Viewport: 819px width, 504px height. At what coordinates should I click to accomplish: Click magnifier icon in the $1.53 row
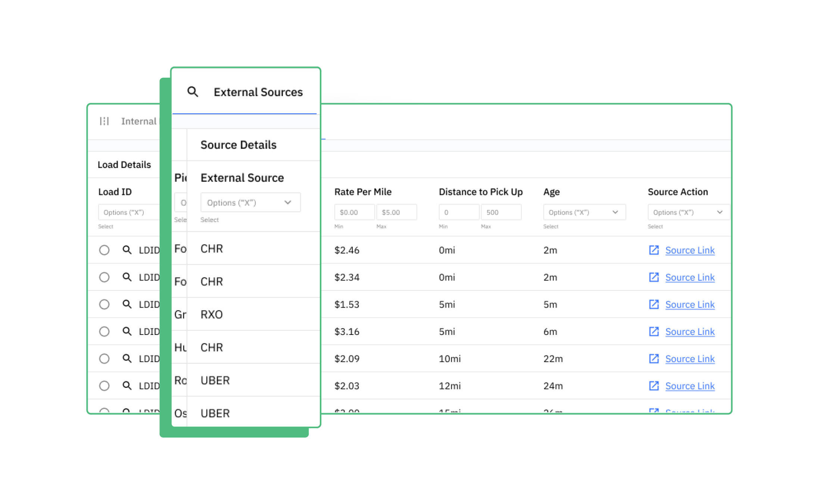point(127,304)
